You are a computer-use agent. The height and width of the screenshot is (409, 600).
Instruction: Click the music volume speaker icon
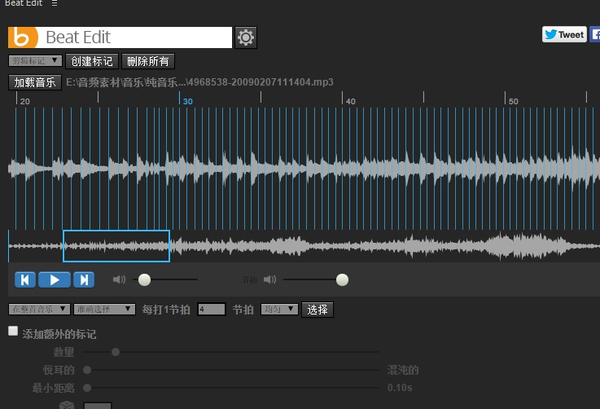click(119, 280)
